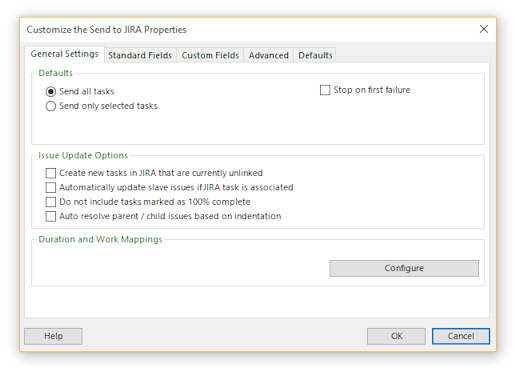Select the Send all tasks radio button
The height and width of the screenshot is (372, 516).
51,91
